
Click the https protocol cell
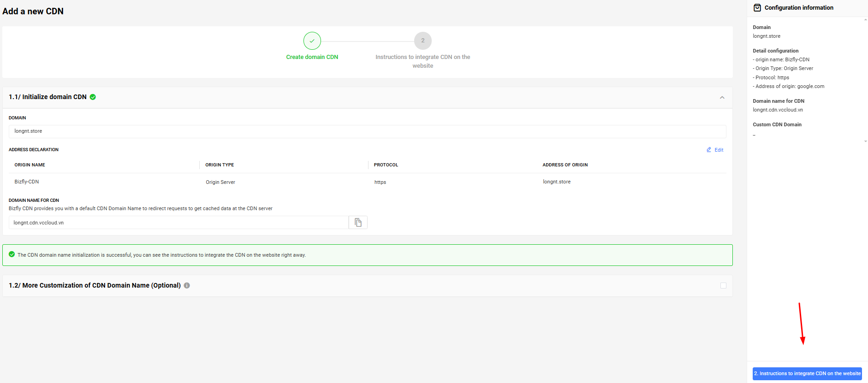[x=380, y=182]
